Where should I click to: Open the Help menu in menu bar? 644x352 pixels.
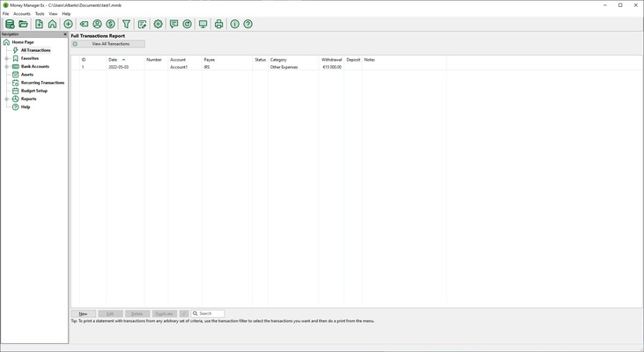[66, 13]
